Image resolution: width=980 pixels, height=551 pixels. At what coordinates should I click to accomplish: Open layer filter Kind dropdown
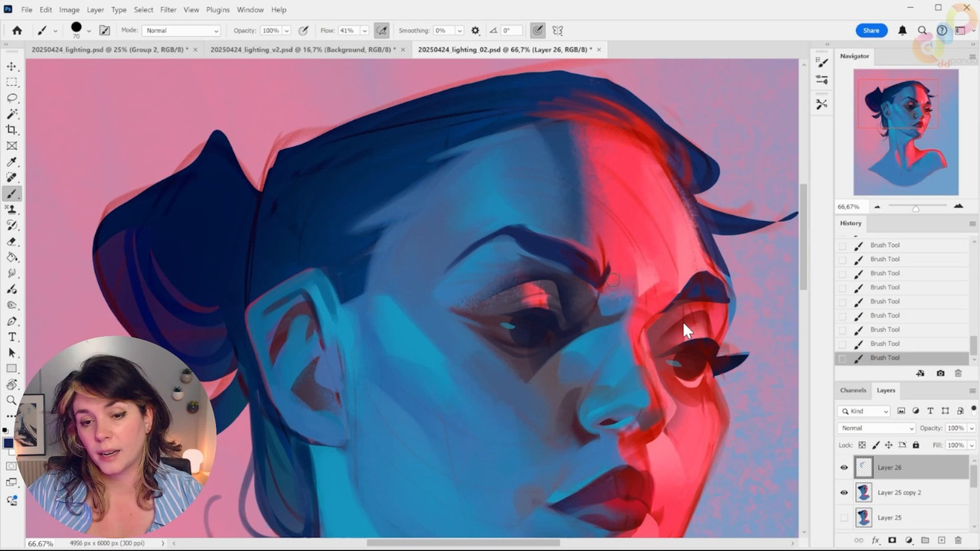click(864, 411)
